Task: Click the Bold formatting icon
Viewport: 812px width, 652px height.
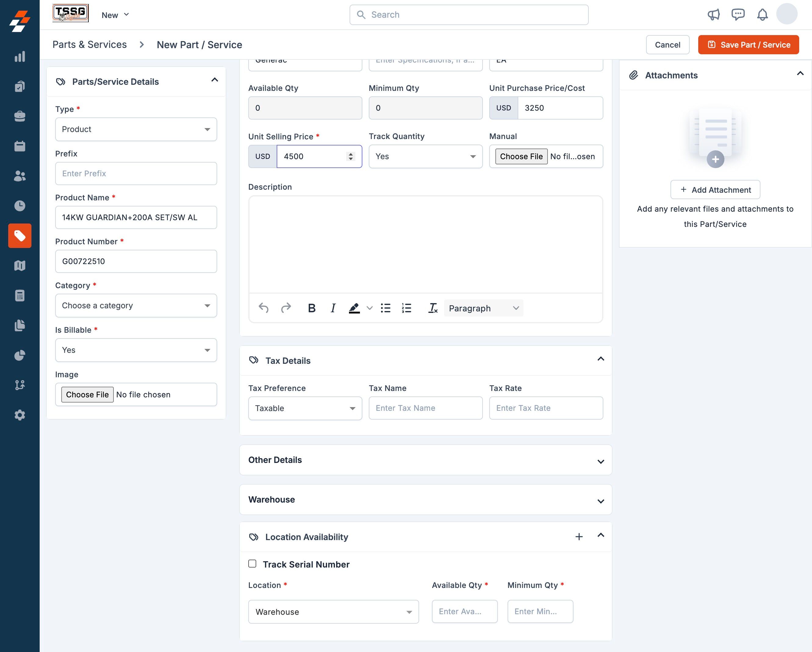Action: [311, 308]
